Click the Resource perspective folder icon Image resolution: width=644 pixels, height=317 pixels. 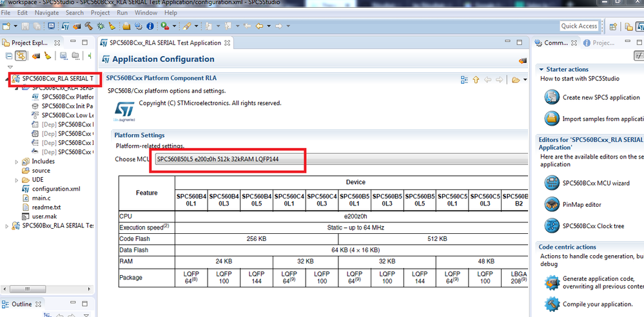pyautogui.click(x=629, y=26)
